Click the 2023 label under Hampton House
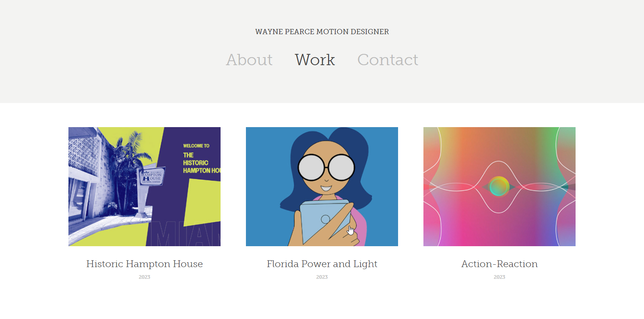Screen dimensions: 644x319 pyautogui.click(x=144, y=277)
